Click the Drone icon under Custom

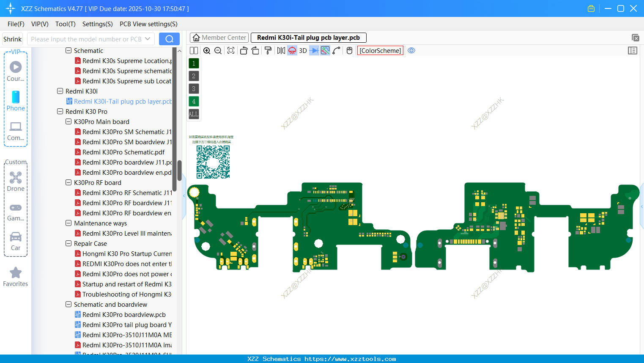pyautogui.click(x=16, y=180)
